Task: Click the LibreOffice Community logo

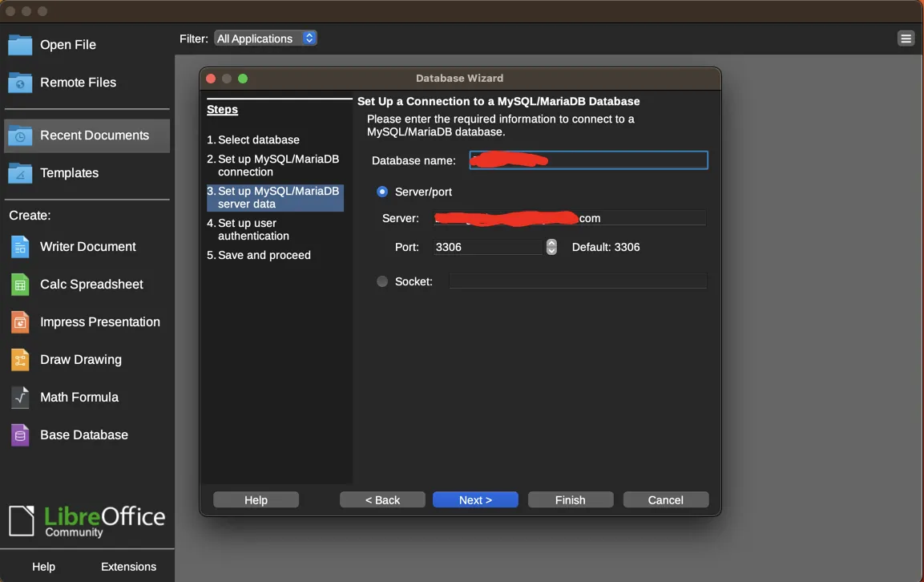Action: pos(87,521)
